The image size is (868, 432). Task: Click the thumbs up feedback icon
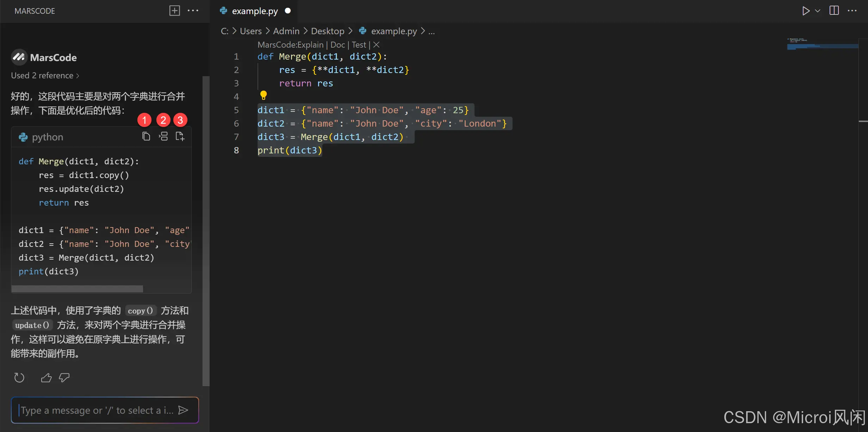[x=46, y=378]
